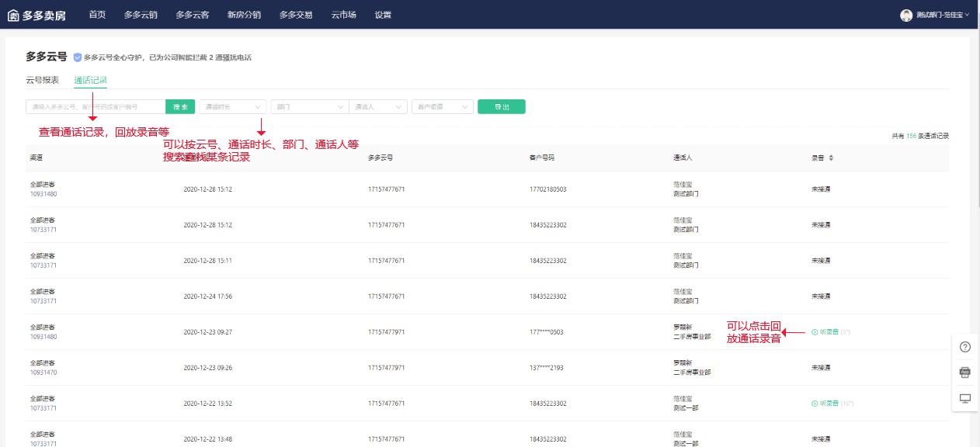Screen dimensions: 980x447
Task: Click the 多多卖房 house logo icon
Action: 13,15
